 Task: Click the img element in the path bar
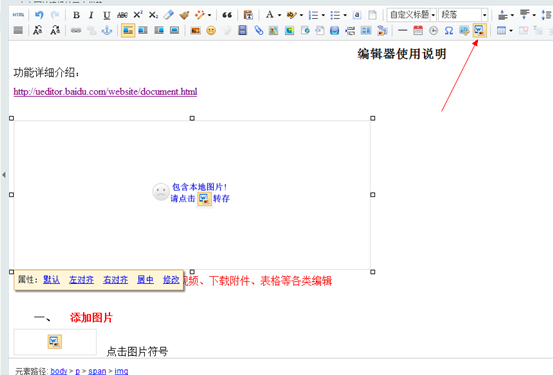[x=121, y=371]
